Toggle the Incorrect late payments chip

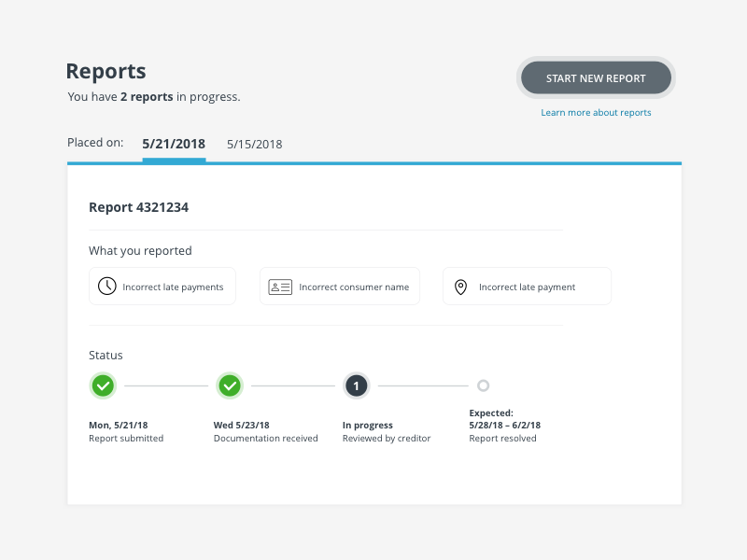pyautogui.click(x=162, y=286)
